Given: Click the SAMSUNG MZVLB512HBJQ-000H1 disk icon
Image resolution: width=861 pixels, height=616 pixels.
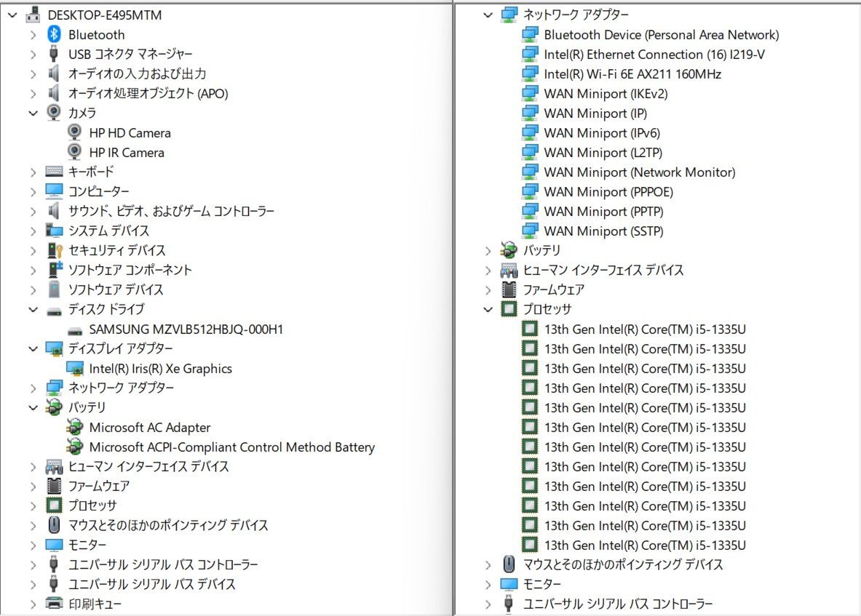Looking at the screenshot, I should 75,330.
